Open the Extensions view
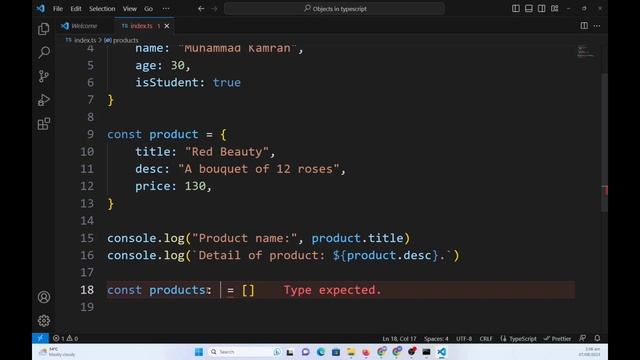 point(44,124)
